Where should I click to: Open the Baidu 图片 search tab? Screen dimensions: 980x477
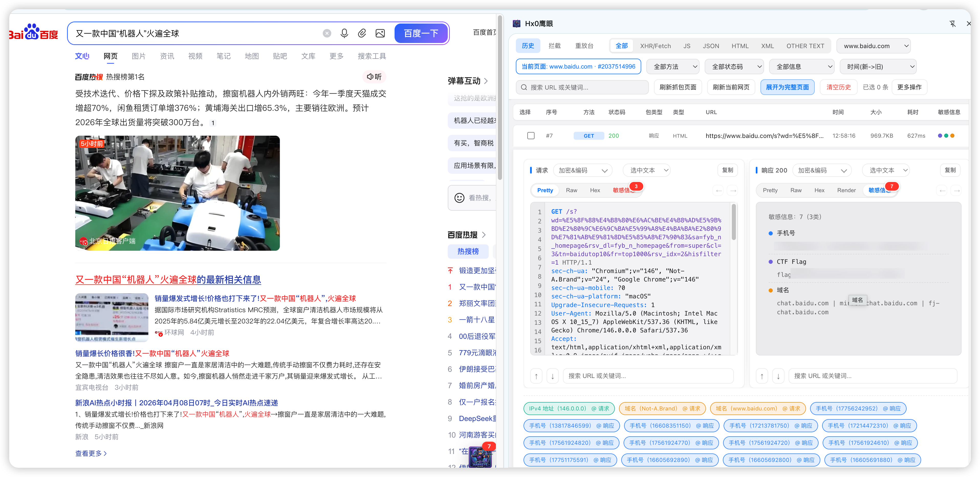pyautogui.click(x=138, y=56)
